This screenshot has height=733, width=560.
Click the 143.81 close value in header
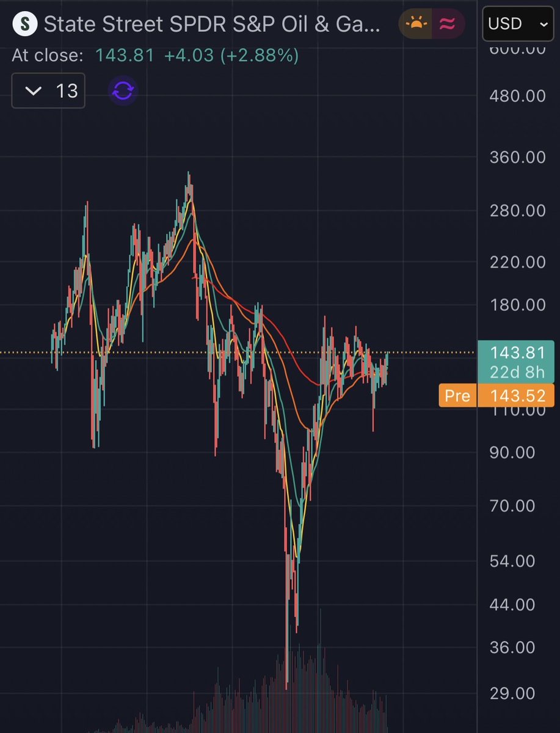125,56
